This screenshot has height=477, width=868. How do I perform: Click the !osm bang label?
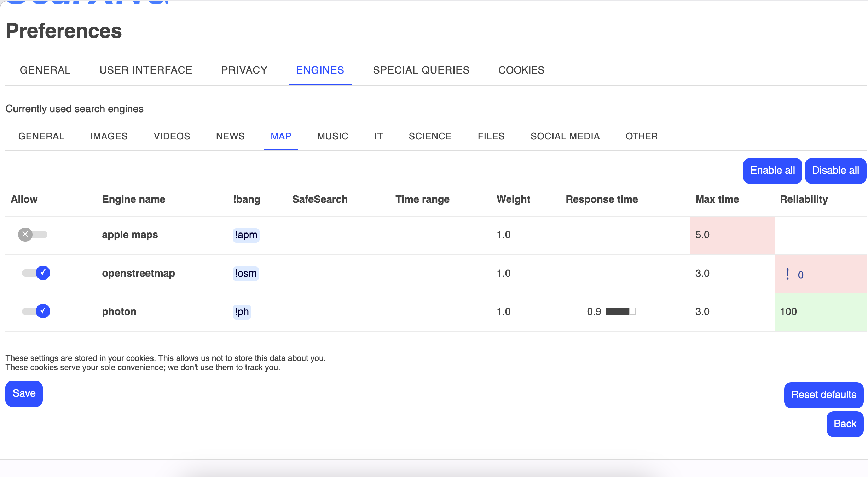pos(246,274)
